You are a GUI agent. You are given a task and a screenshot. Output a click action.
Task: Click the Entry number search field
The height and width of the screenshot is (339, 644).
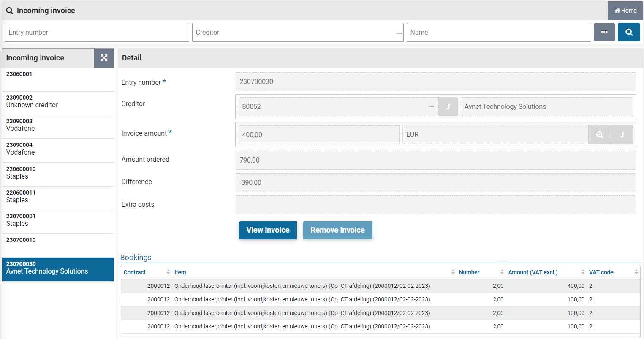[x=97, y=33]
